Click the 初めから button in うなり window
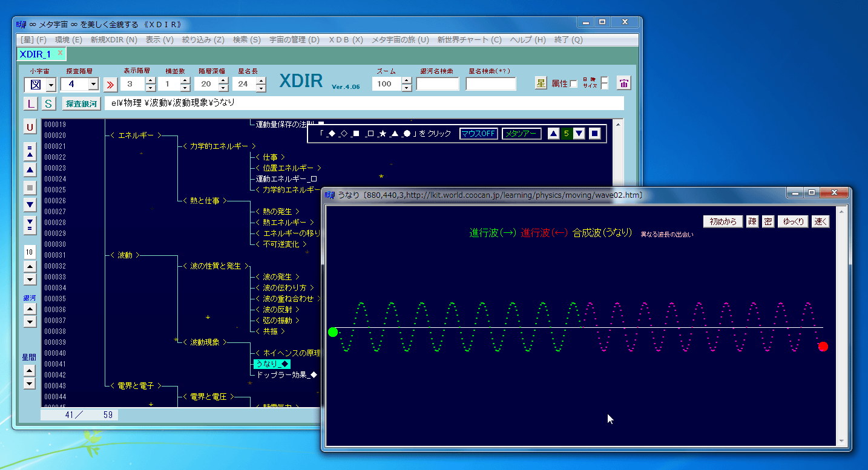Viewport: 868px width, 470px height. pyautogui.click(x=723, y=221)
